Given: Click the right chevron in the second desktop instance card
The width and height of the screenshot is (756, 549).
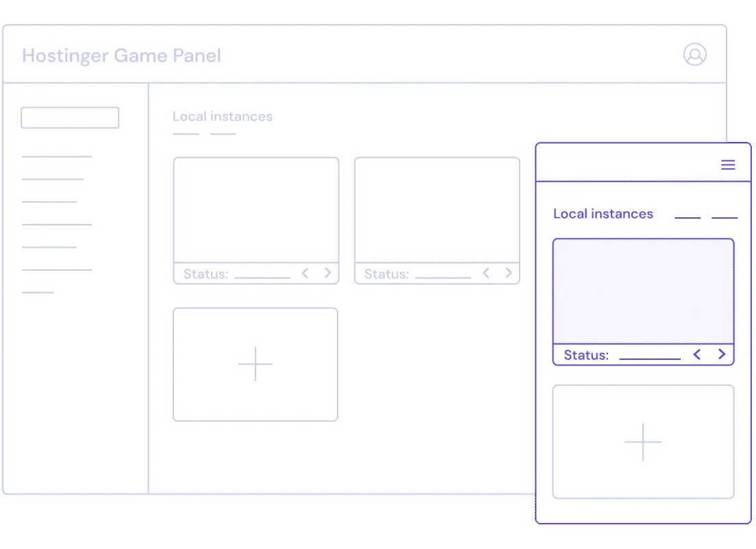Looking at the screenshot, I should [x=509, y=273].
